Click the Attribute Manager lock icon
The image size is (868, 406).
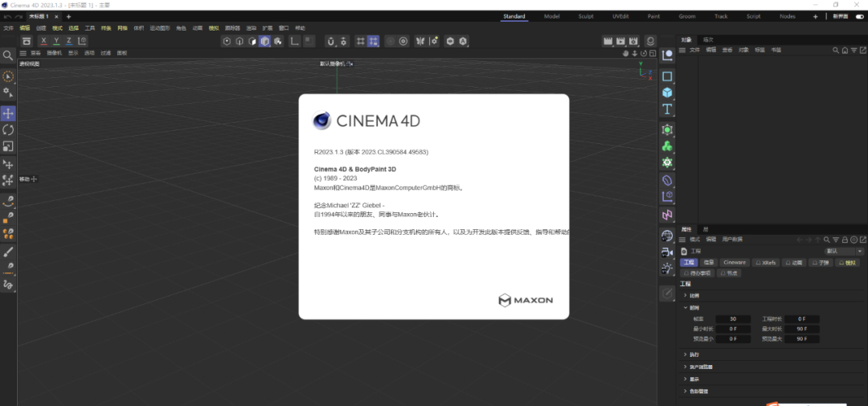coord(845,240)
